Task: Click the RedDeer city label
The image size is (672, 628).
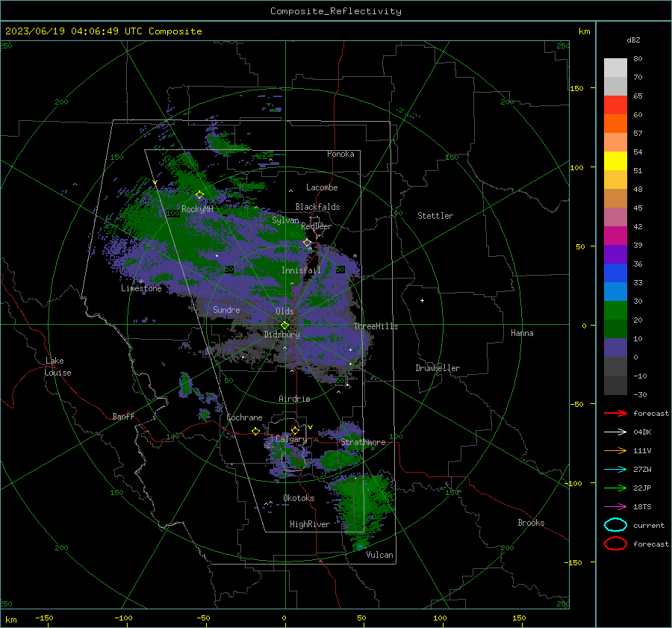Action: pos(317,226)
